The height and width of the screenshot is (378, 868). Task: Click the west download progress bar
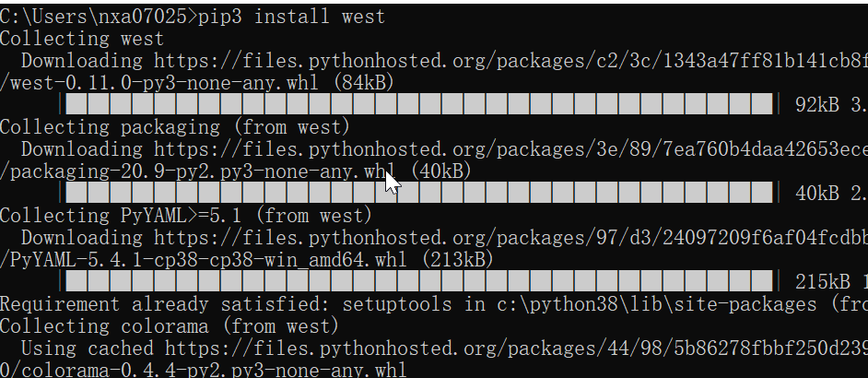419,105
